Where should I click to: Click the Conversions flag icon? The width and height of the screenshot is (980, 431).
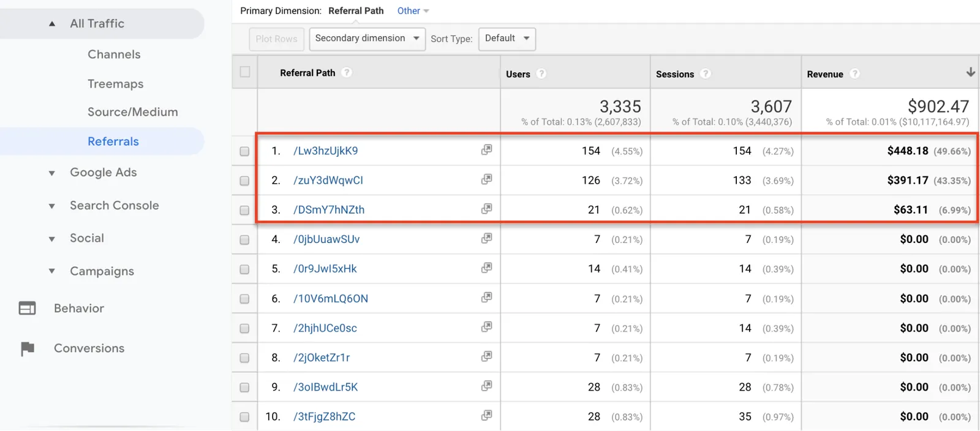[x=28, y=348]
